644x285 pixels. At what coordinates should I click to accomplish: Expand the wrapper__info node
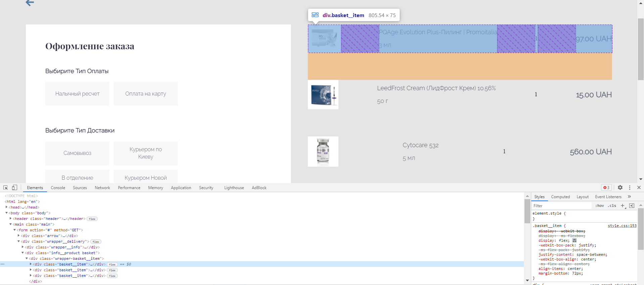coord(22,247)
